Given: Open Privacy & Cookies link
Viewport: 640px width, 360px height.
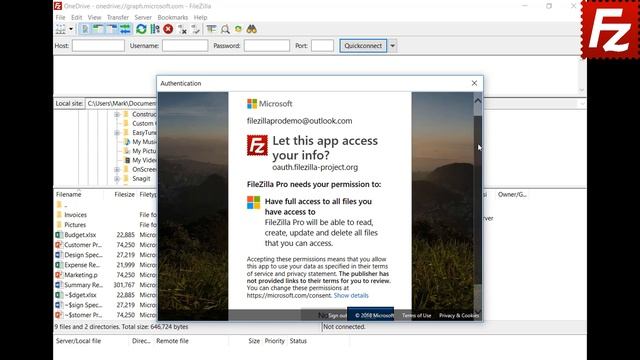Looking at the screenshot, I should 459,315.
